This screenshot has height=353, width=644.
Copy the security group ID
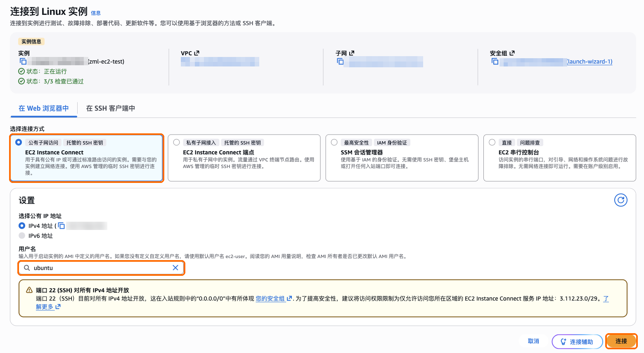495,62
